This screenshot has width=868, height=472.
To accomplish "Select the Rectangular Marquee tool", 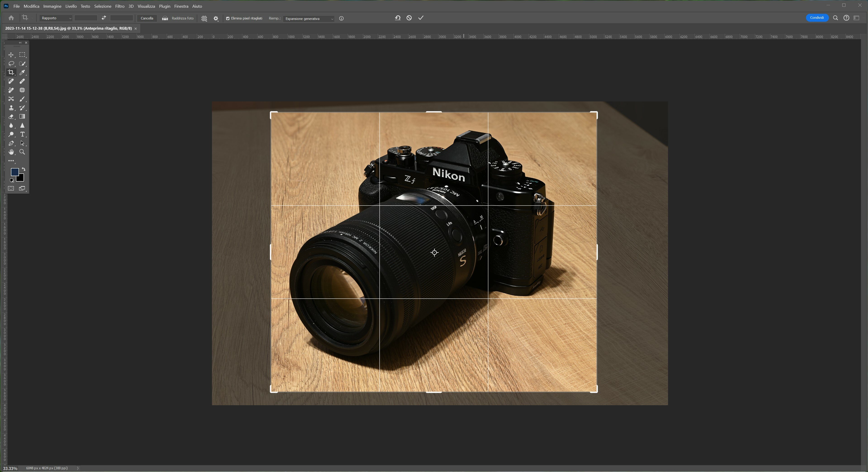I will point(22,55).
